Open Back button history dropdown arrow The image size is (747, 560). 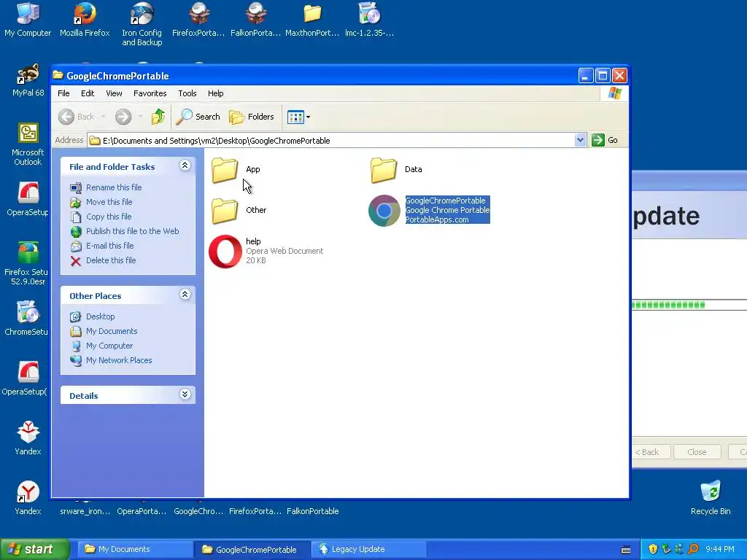(104, 117)
